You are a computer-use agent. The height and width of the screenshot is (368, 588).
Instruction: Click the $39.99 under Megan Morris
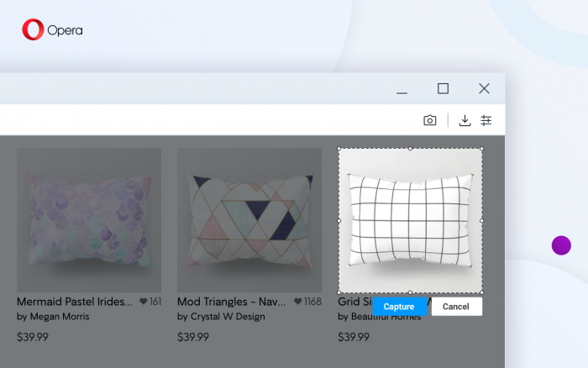pos(33,337)
